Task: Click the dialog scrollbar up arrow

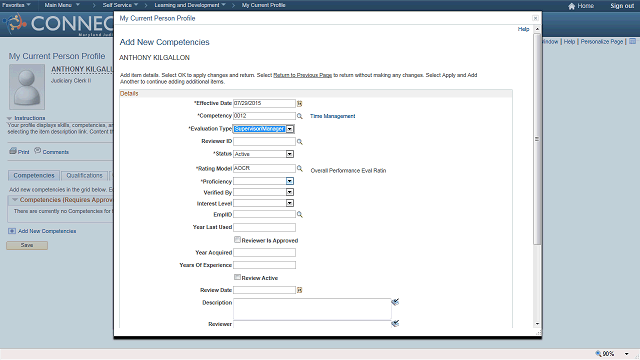Action: [537, 29]
